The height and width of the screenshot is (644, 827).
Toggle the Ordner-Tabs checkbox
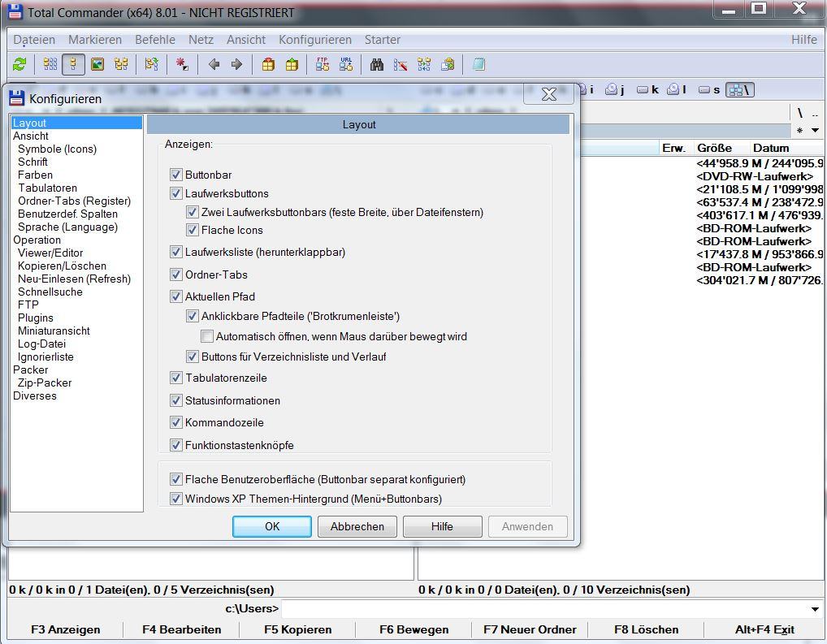pos(176,274)
